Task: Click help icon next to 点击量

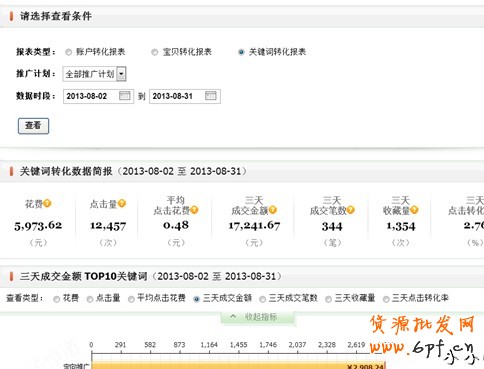Action: coord(122,203)
